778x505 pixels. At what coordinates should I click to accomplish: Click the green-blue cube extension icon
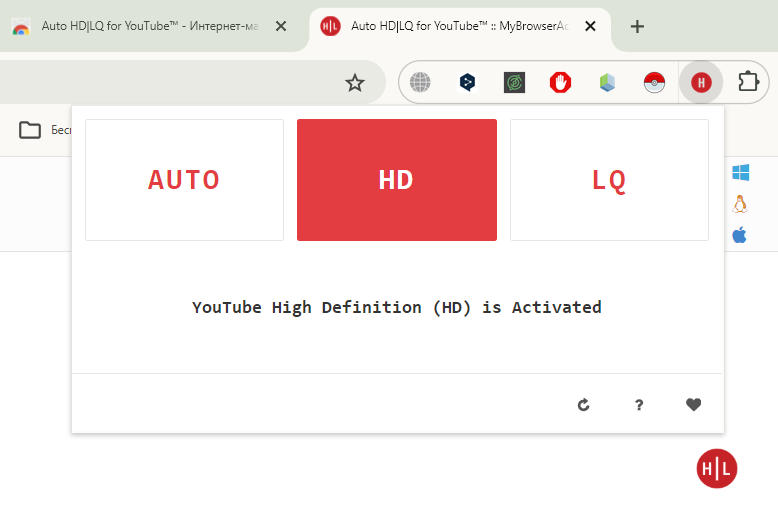tap(607, 83)
